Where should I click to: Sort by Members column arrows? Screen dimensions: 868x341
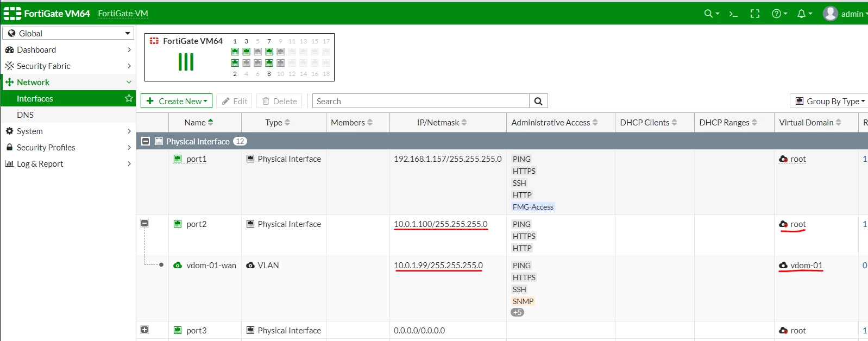370,123
